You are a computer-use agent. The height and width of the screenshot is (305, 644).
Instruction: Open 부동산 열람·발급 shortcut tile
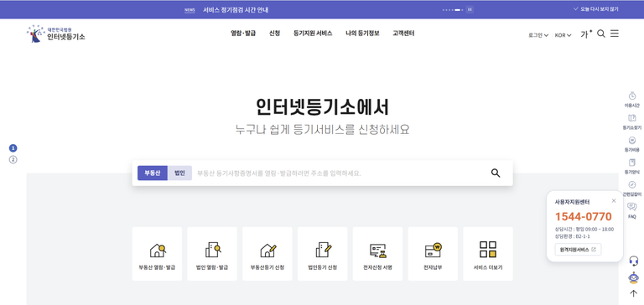[157, 254]
